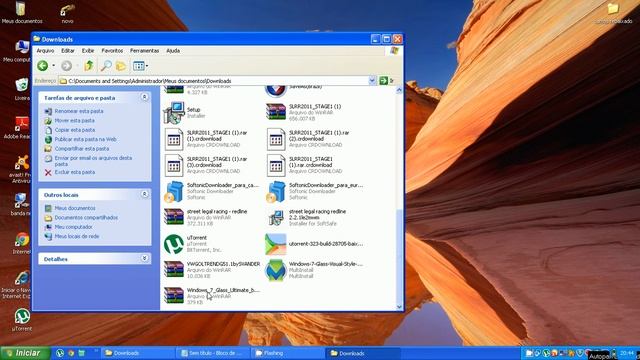This screenshot has height=360, width=640.
Task: Select utorrent-323-build-28705 file icon
Action: tap(276, 244)
